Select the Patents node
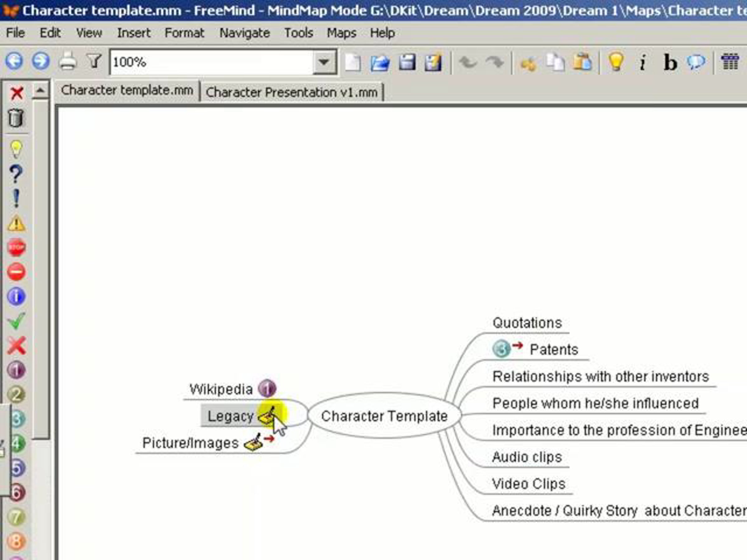 click(x=553, y=350)
